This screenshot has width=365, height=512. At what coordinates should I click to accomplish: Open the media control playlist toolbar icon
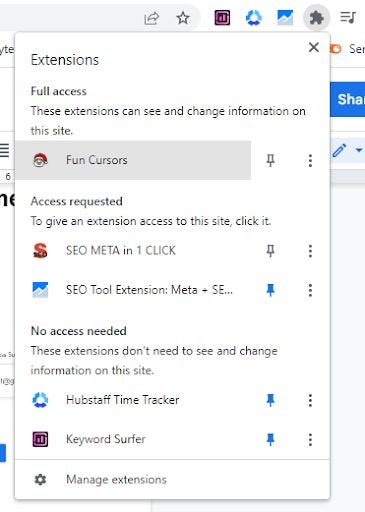[x=348, y=17]
